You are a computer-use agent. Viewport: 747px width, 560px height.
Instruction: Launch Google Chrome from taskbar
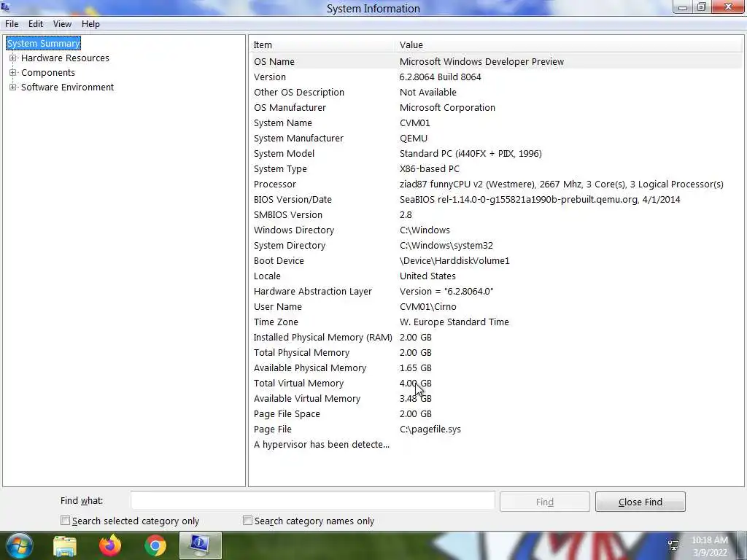(x=155, y=545)
